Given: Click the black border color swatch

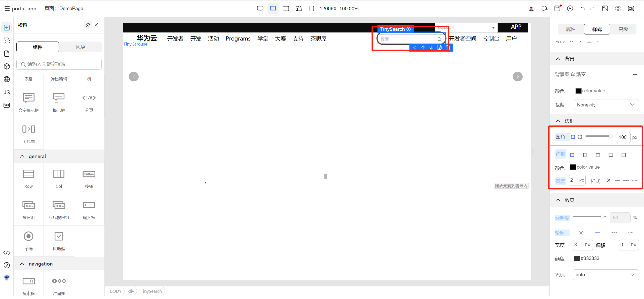Looking at the screenshot, I should tap(573, 167).
